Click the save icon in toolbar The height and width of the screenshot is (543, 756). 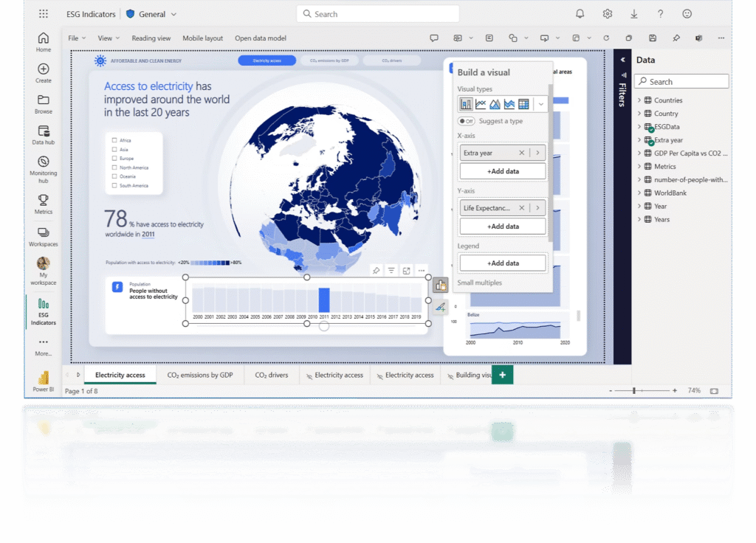pyautogui.click(x=652, y=38)
